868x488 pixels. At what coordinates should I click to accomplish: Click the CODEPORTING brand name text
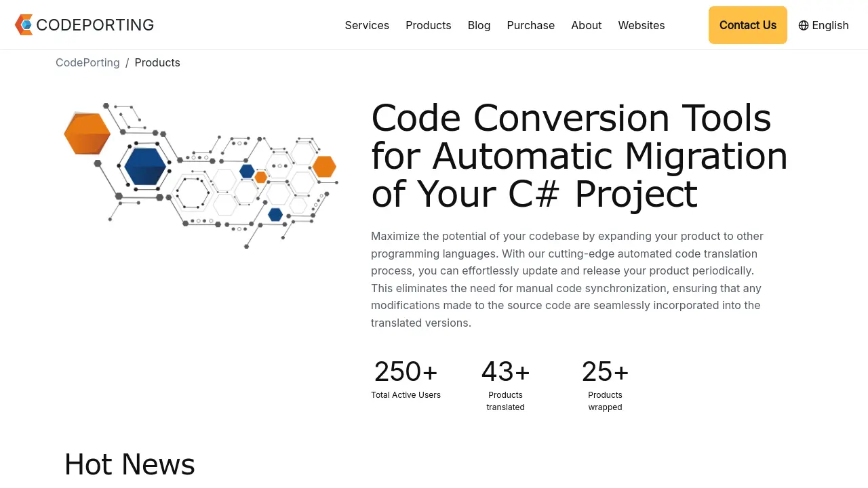pos(95,25)
